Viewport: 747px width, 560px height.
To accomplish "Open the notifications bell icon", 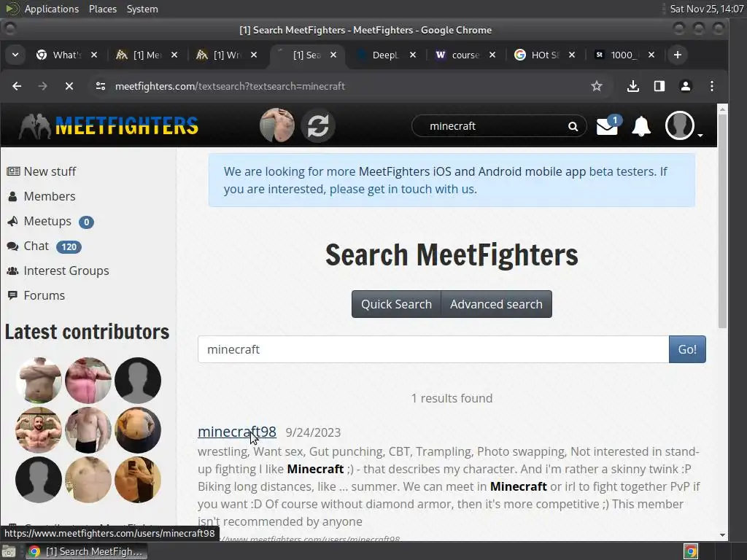I will point(641,126).
